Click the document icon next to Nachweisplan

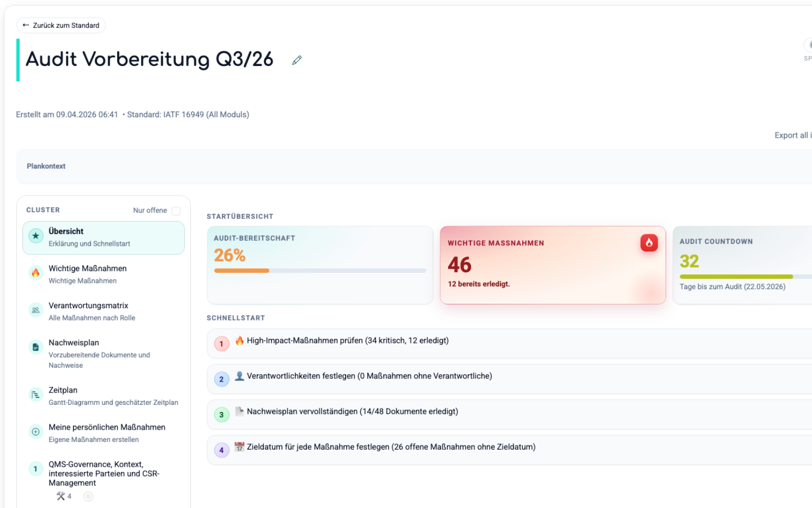pos(35,347)
